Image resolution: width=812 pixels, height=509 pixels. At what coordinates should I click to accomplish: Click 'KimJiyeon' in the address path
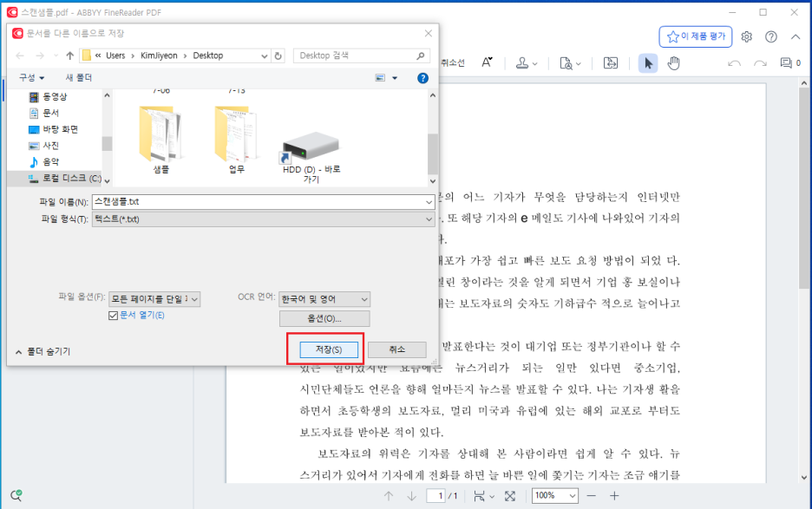point(159,55)
